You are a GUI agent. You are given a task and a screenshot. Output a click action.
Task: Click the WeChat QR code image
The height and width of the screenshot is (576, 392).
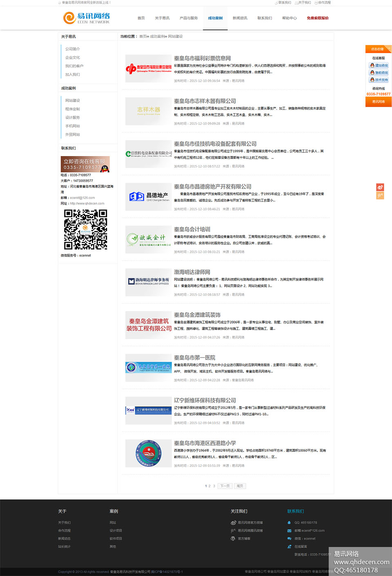(x=85, y=230)
